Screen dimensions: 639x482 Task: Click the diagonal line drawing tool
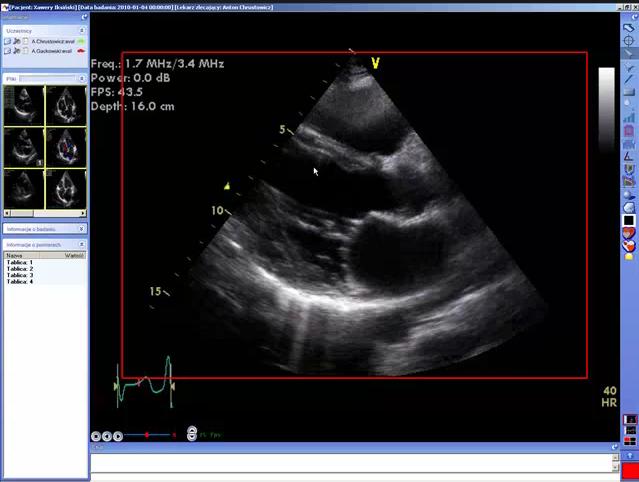click(629, 79)
